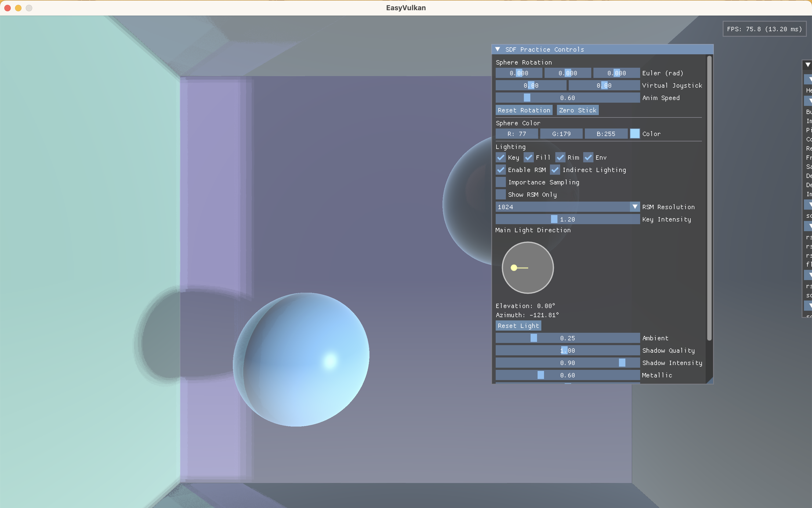Collapse the SDF Practice Controls window

[498, 49]
